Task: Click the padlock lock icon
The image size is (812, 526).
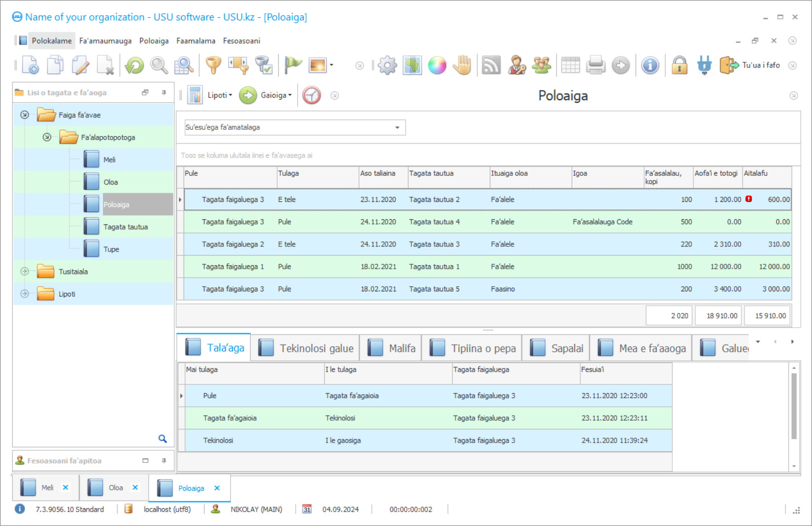Action: pos(680,65)
